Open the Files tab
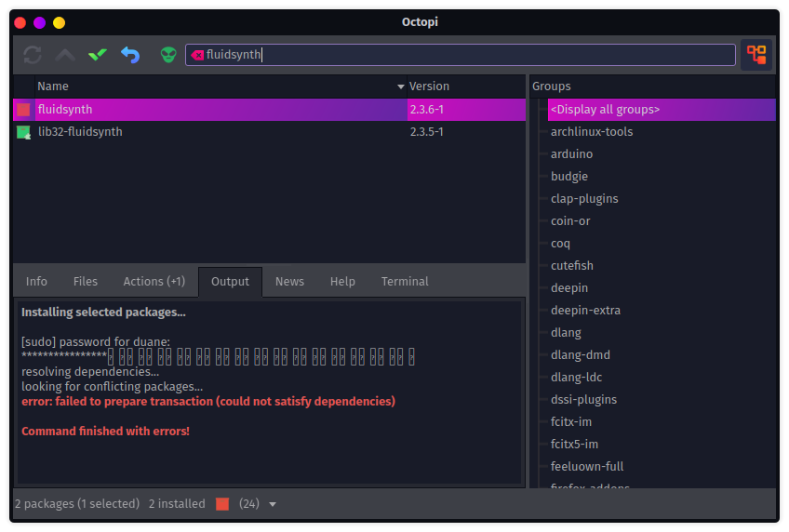The width and height of the screenshot is (789, 532). [x=86, y=282]
